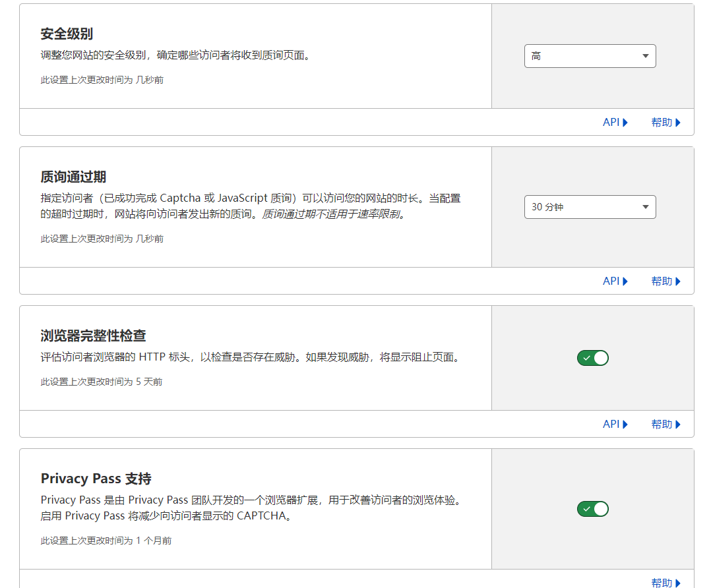Click the timestamp reading 1 个月前
Viewport: 711px width, 588px height.
[106, 541]
